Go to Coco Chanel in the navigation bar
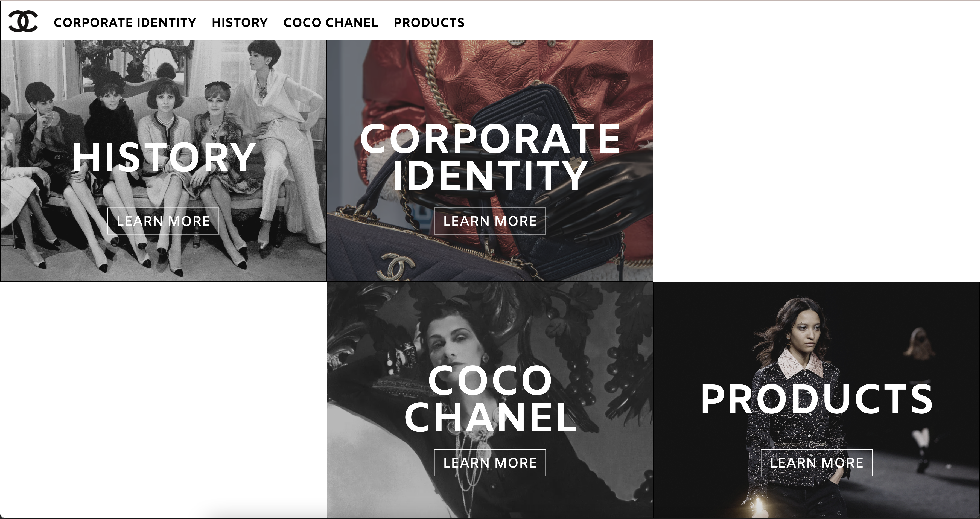980x519 pixels. (331, 22)
